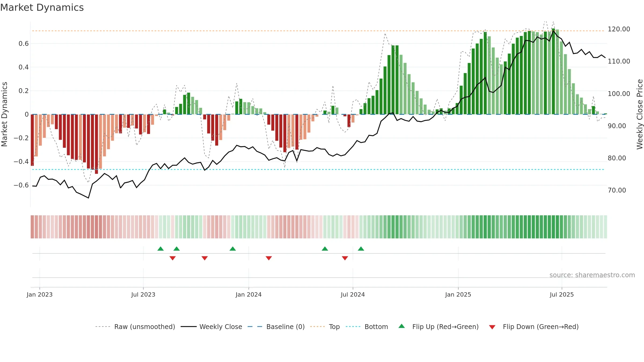Screen dimensions: 644x362
Task: Click the 80.00 price axis label
Action: tap(617, 158)
